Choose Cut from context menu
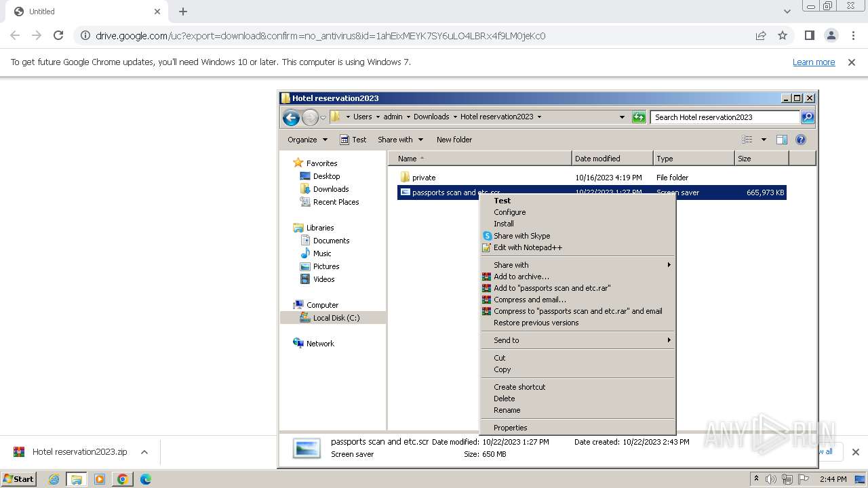 tap(500, 358)
